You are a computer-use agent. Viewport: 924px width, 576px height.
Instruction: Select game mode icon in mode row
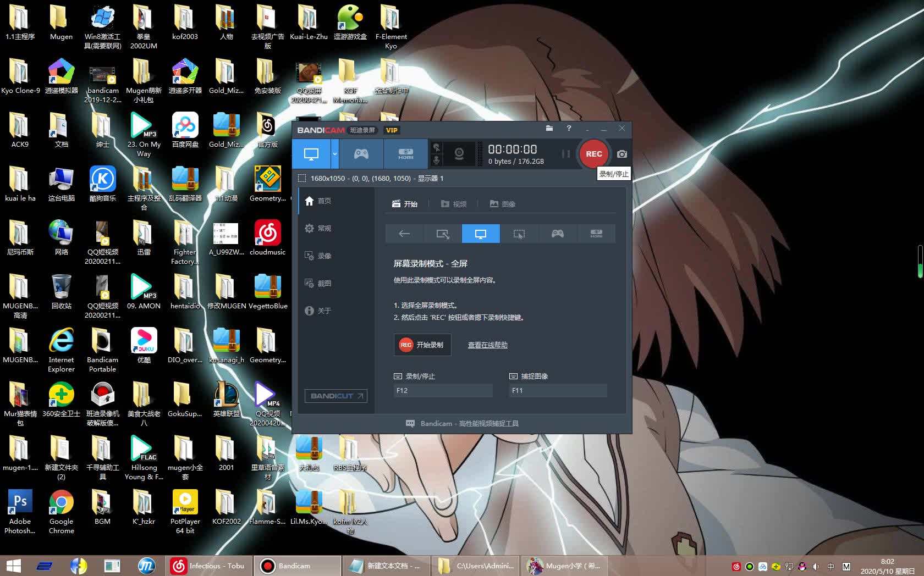558,234
